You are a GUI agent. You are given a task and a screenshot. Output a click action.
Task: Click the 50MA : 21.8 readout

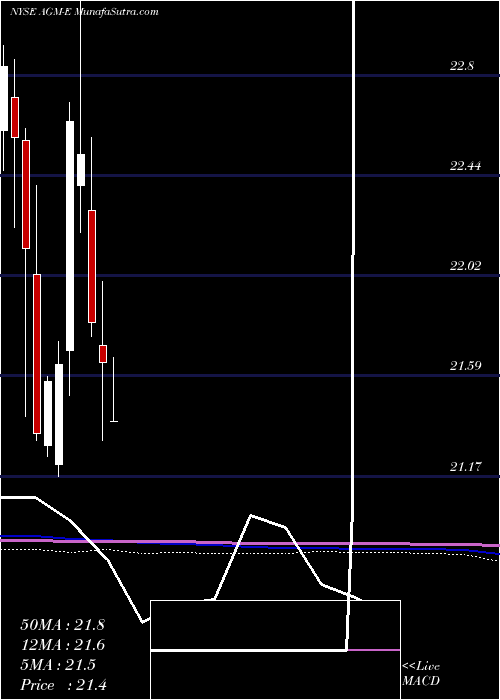62,625
